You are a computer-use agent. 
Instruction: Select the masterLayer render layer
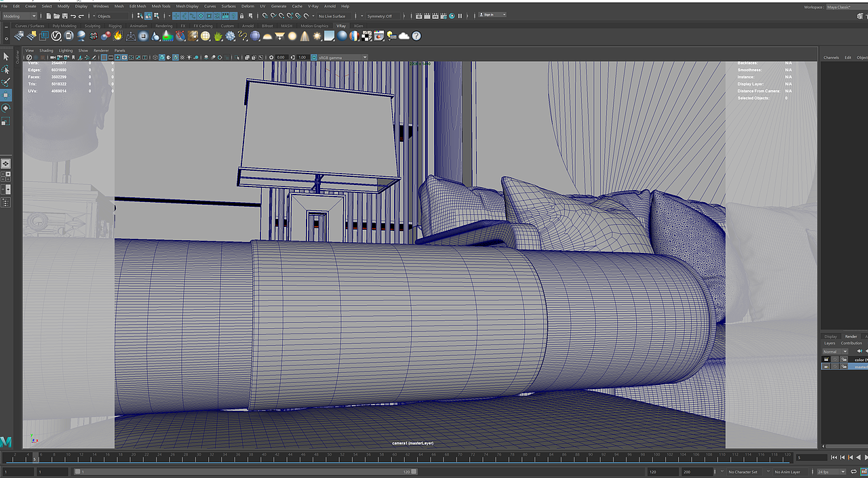[x=858, y=367]
